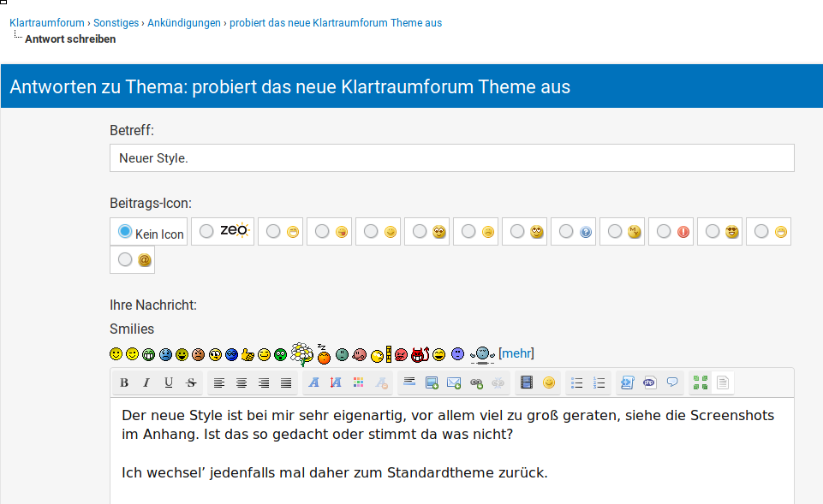Toggle bold formatting in editor toolbar

124,382
